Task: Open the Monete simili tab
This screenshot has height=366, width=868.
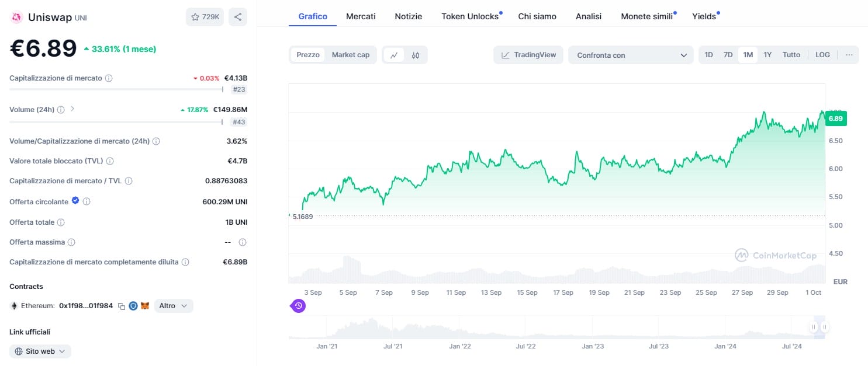Action: coord(648,16)
